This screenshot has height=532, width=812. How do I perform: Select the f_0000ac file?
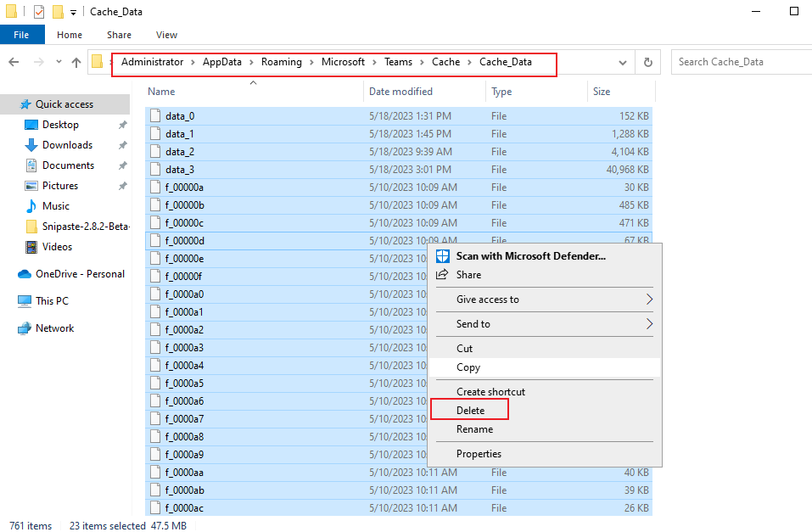(x=399, y=508)
